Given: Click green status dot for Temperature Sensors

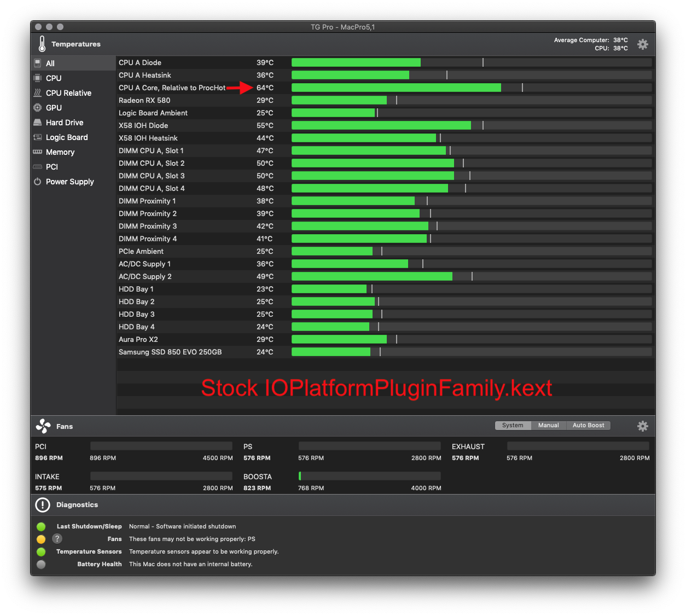Looking at the screenshot, I should [x=41, y=552].
